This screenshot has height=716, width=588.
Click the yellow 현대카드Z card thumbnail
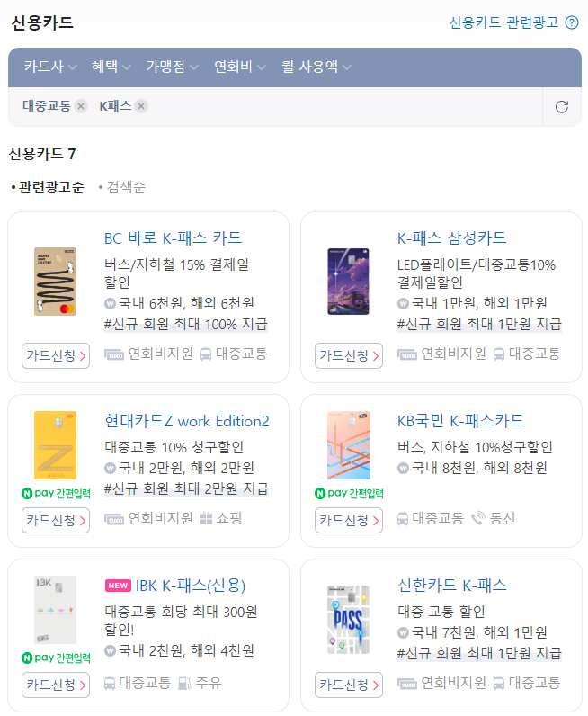click(x=55, y=445)
